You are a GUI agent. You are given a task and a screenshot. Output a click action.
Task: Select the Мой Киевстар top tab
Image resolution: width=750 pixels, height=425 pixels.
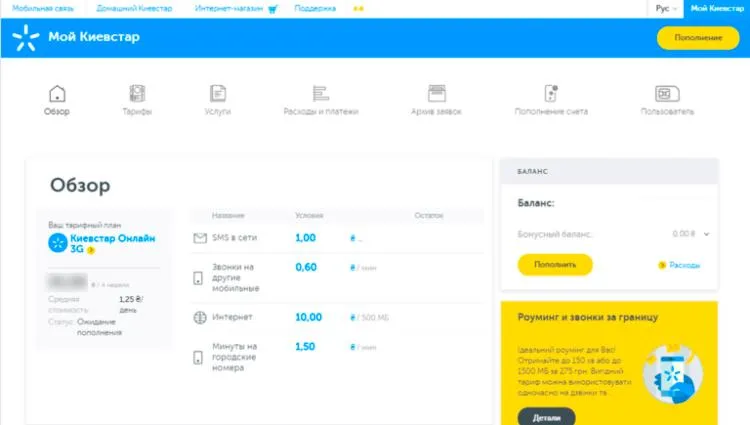click(717, 9)
